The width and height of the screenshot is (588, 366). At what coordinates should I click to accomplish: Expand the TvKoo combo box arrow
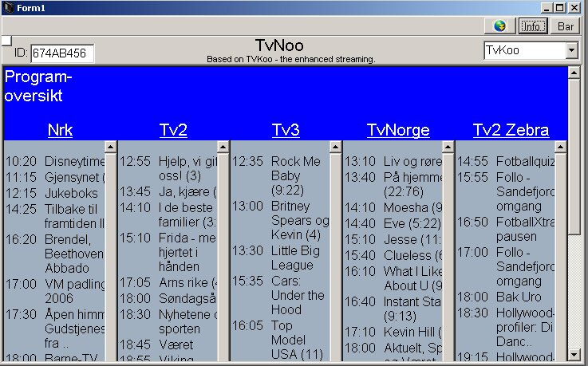click(571, 50)
